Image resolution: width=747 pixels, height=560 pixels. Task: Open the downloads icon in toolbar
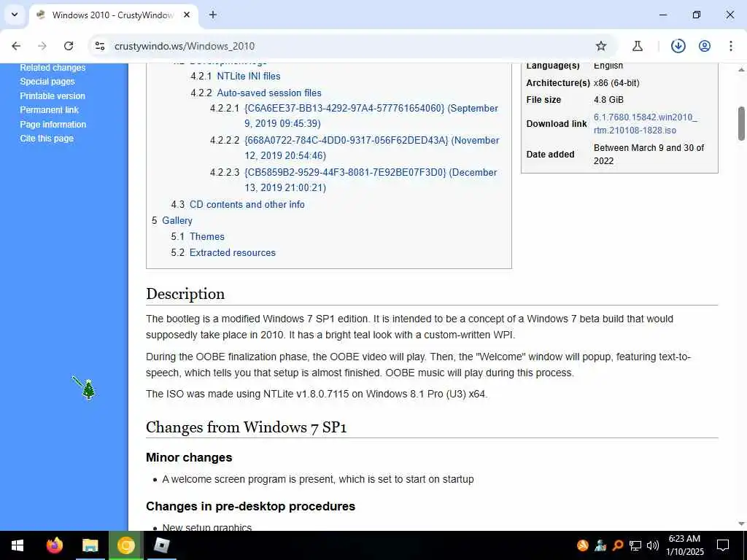coord(678,46)
